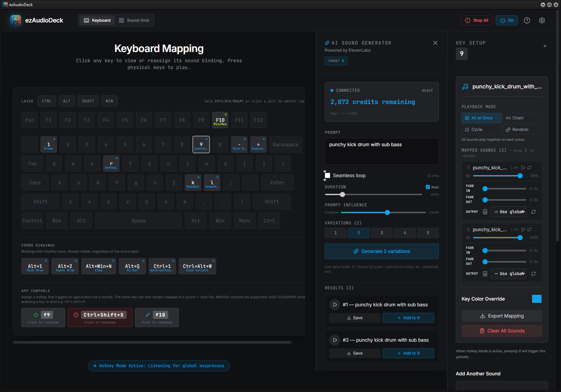Enable the Seamless loop checkbox
Viewport: 561px width, 392px height.
click(x=327, y=175)
